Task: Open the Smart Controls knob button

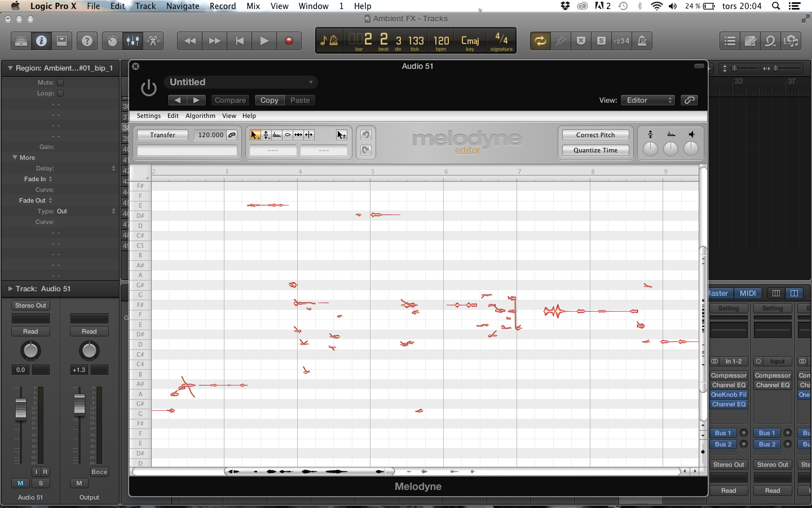Action: (x=112, y=41)
